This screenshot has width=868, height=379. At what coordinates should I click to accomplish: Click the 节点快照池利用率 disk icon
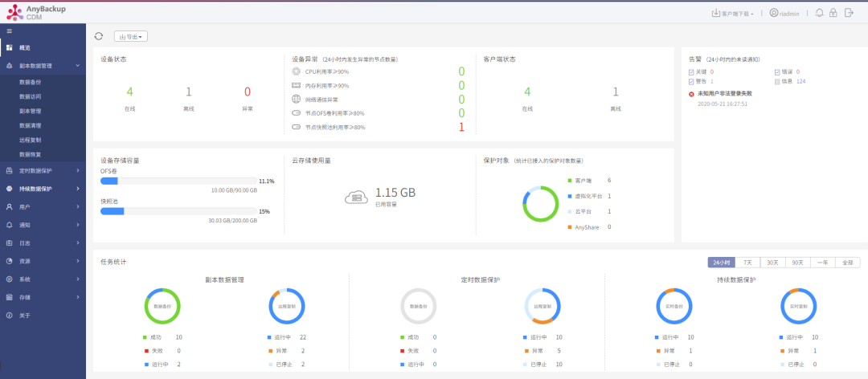296,127
